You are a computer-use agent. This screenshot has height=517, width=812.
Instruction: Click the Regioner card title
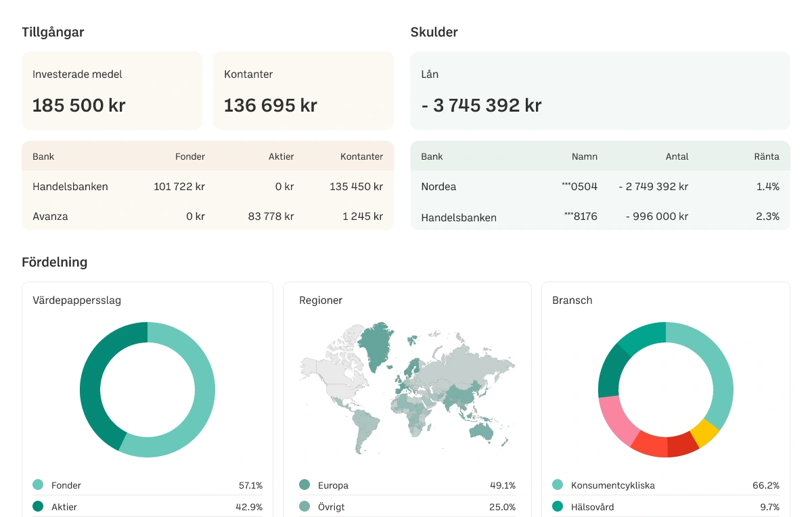click(x=321, y=300)
